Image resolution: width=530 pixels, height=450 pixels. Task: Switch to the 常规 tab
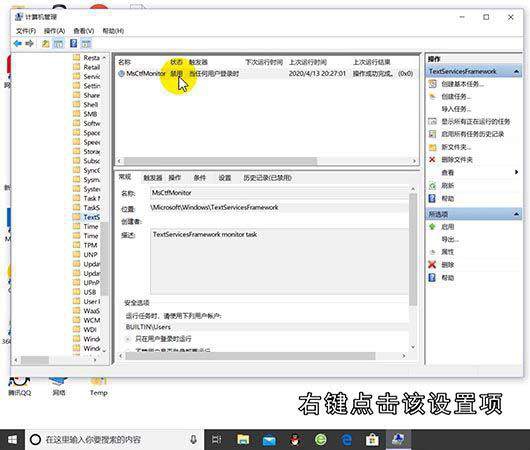(125, 177)
